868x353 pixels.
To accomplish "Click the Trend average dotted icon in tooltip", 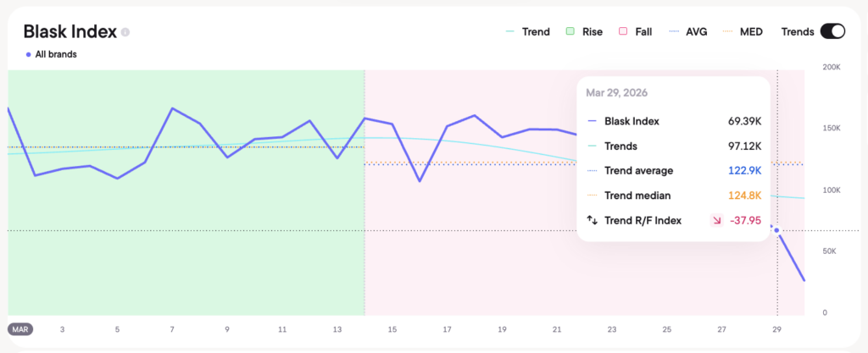I will [593, 171].
